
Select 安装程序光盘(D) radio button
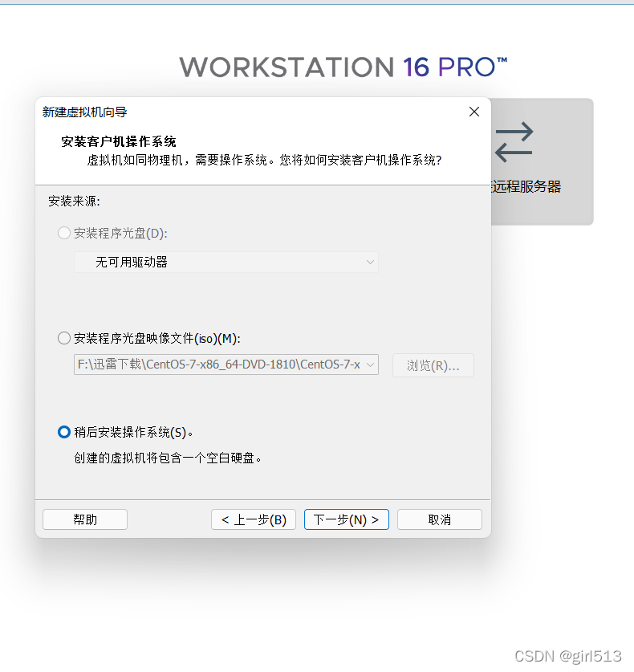tap(64, 233)
